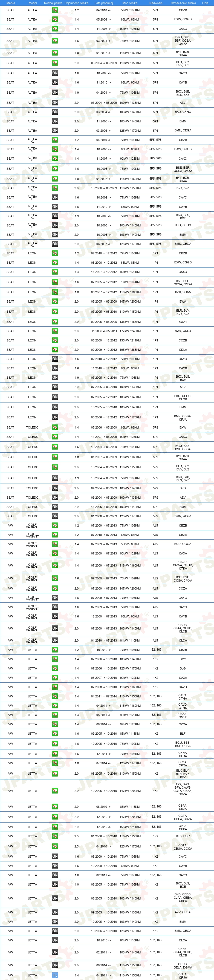
Task: Click the Oznaczenie silnika column header
Action: (183, 3)
